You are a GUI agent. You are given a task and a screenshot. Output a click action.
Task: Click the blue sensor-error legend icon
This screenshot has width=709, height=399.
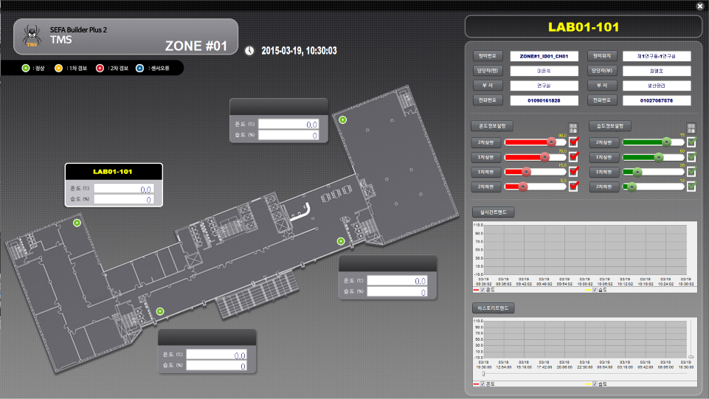140,68
